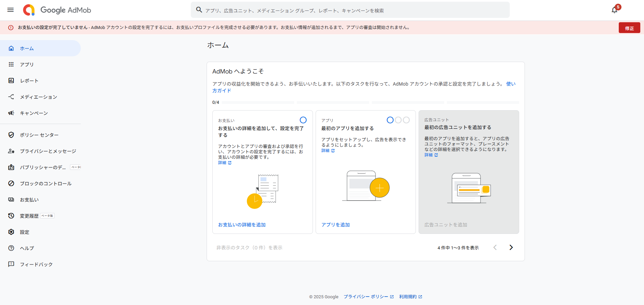Open the notifications bell

(x=614, y=10)
